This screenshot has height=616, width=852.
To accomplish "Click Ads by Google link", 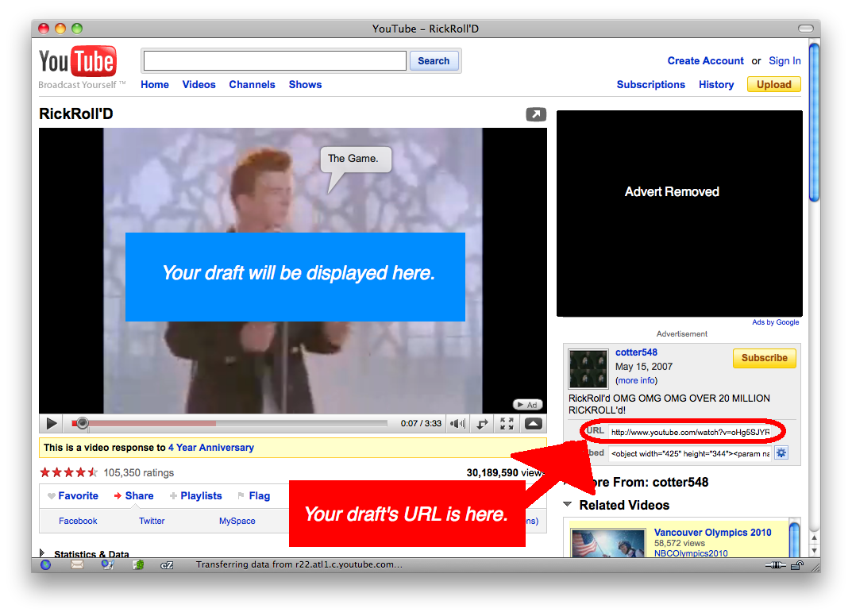I will click(x=776, y=322).
